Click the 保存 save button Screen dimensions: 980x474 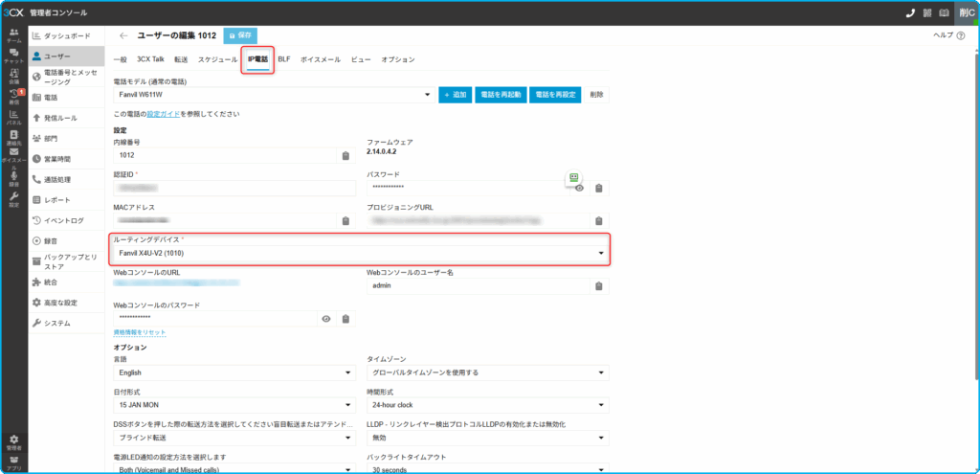pyautogui.click(x=240, y=35)
